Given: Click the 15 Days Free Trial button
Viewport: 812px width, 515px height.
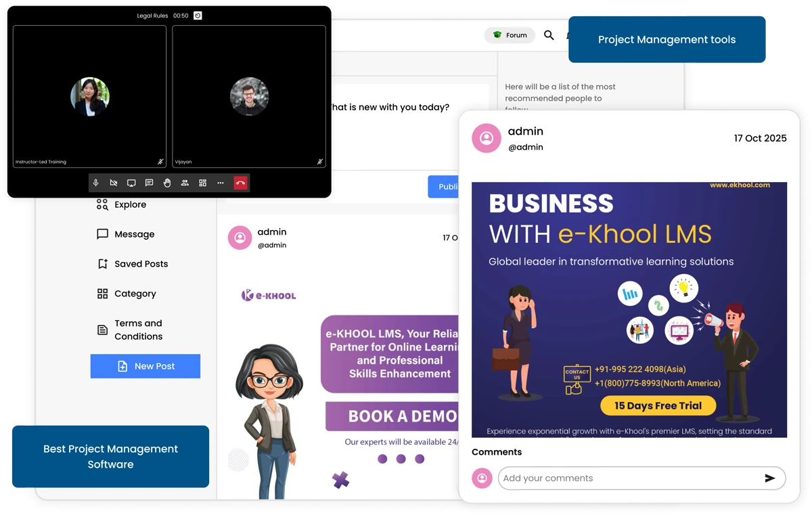Looking at the screenshot, I should [x=658, y=406].
